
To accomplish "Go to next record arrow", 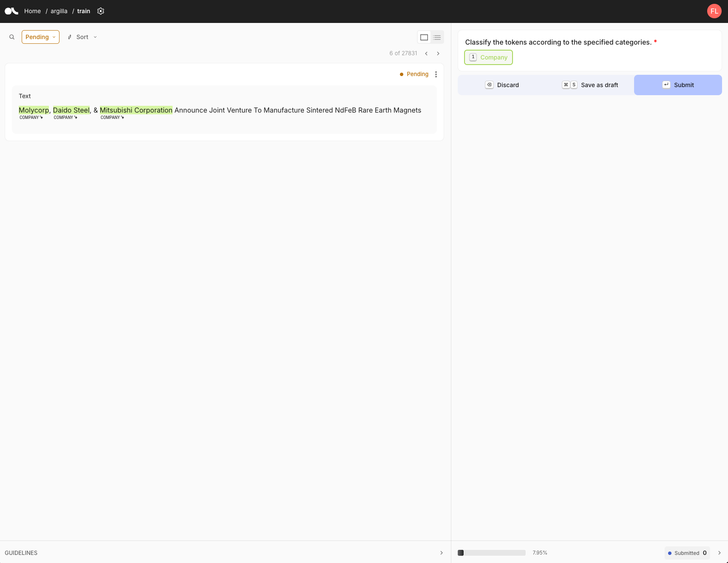I will tap(438, 54).
